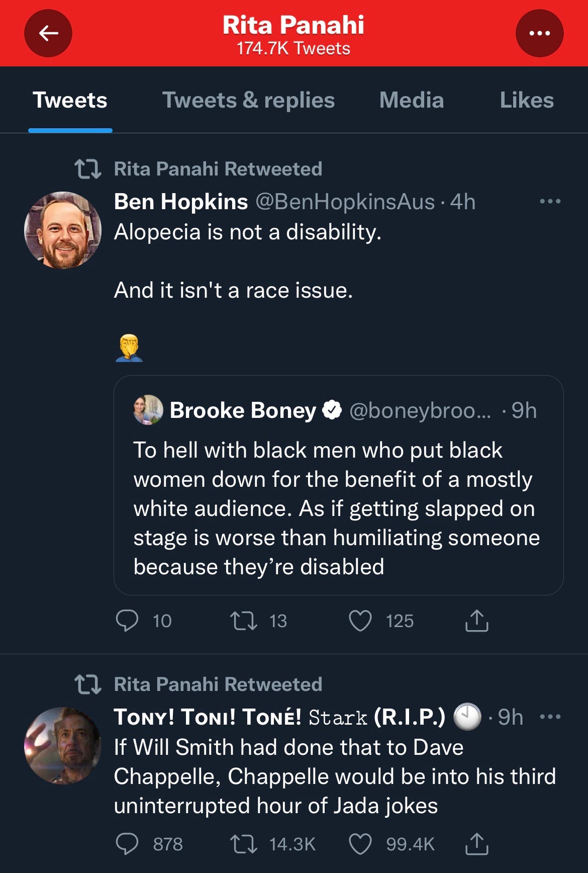Open Tony Stark account avatar

click(63, 745)
